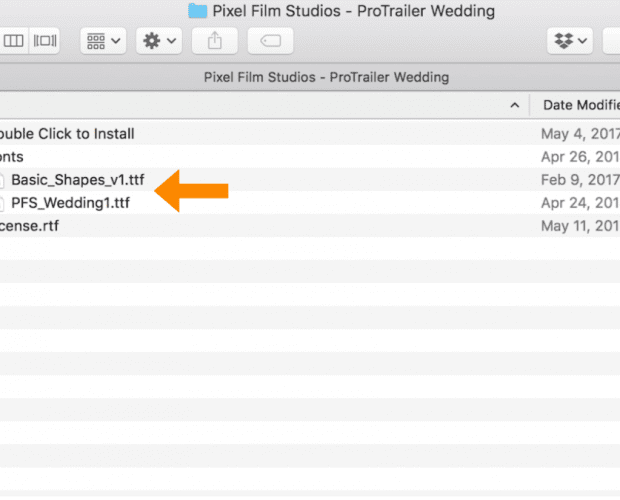Click the May 11 date cell
620x500 pixels.
pos(580,226)
